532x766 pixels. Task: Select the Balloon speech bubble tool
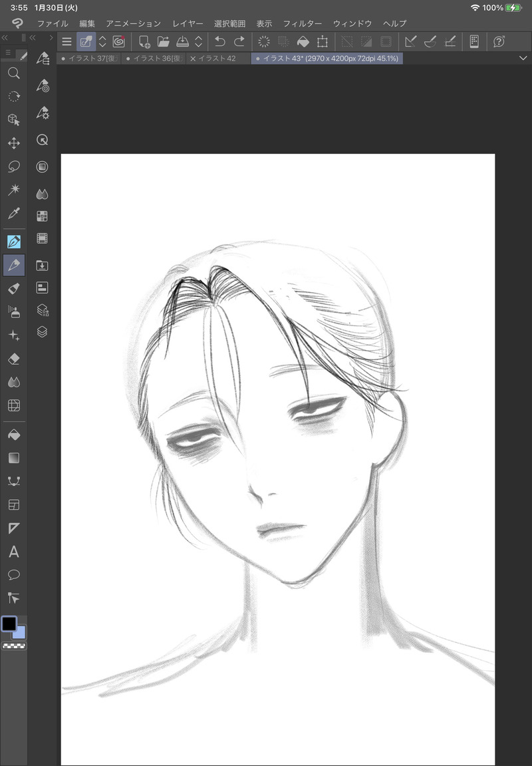[x=14, y=574]
